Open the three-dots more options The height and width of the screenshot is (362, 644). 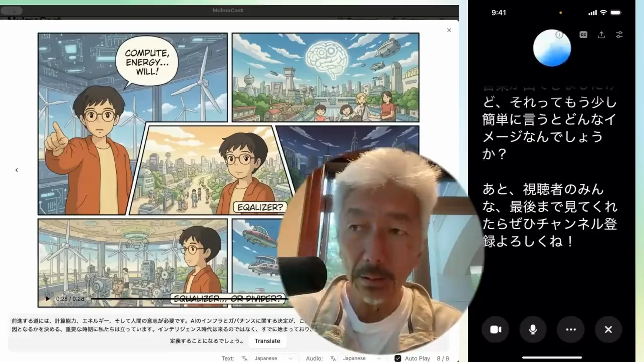571,329
